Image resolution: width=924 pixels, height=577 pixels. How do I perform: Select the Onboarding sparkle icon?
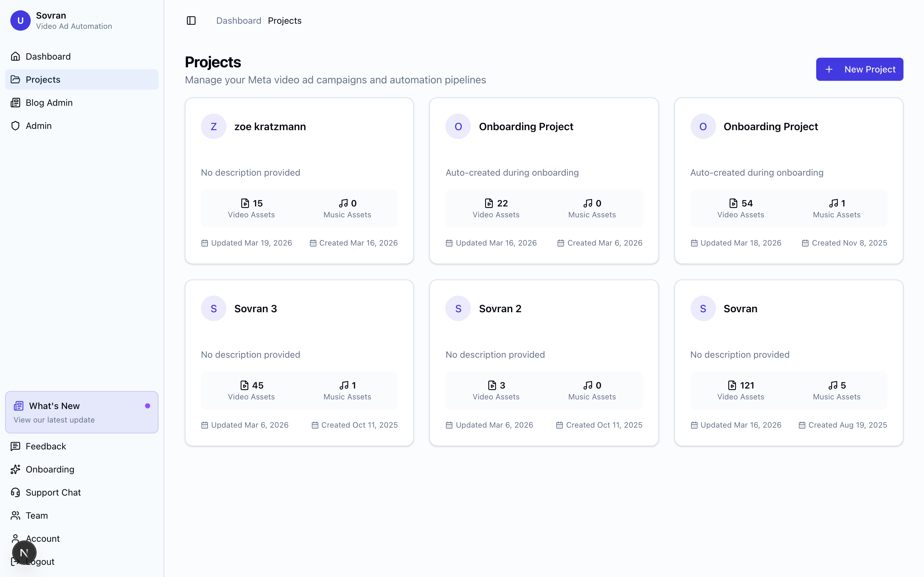15,469
